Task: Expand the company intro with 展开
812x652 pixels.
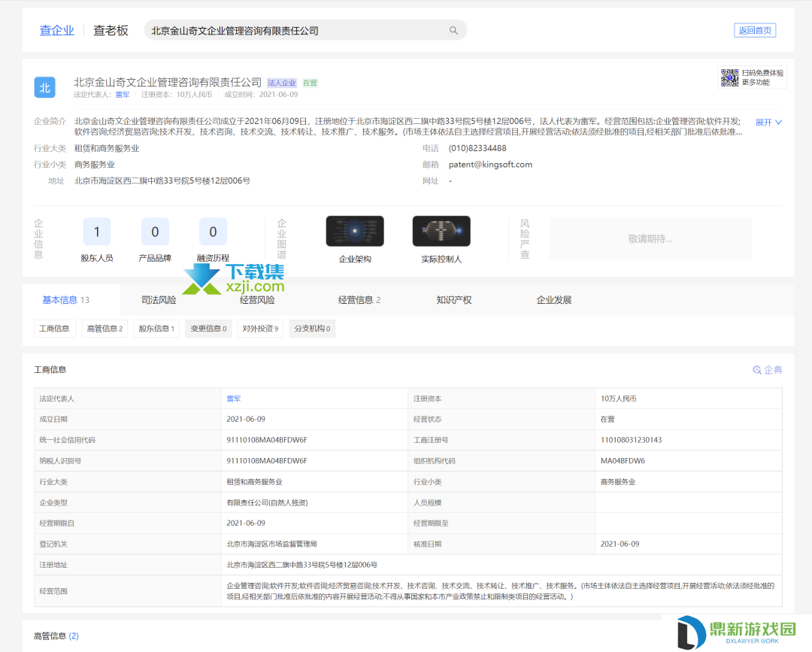Action: tap(768, 123)
